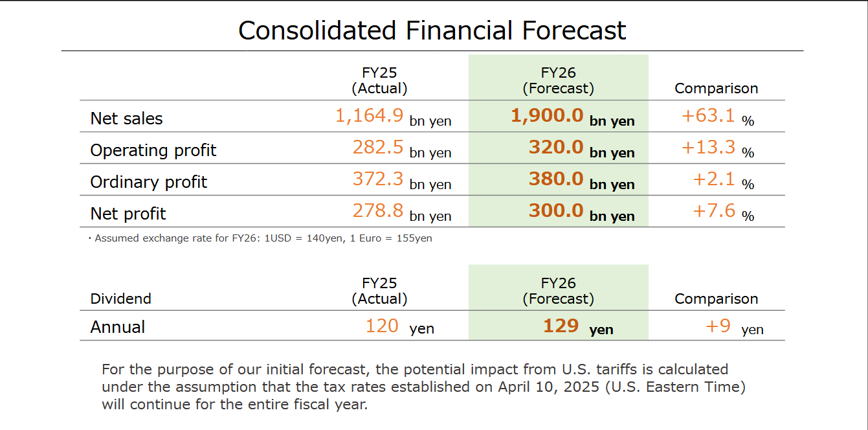Select the Dividend table label
Viewport: 868px width, 430px height.
(120, 299)
